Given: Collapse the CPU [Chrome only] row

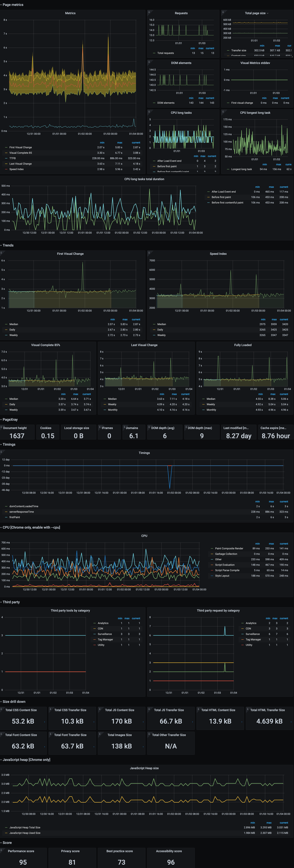Looking at the screenshot, I should click(30, 527).
